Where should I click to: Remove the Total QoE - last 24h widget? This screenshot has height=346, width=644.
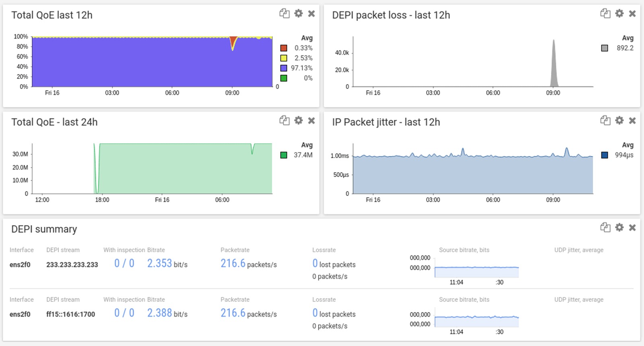[x=311, y=120]
